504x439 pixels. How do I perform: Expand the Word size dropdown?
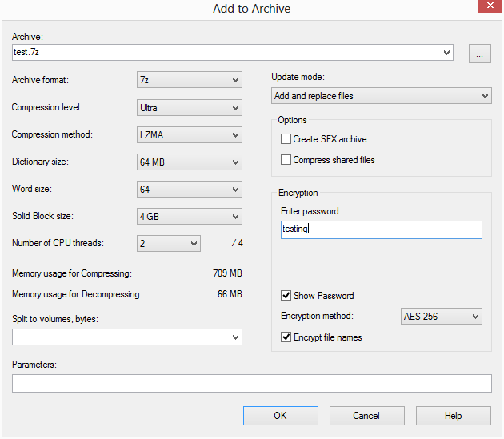(x=190, y=190)
